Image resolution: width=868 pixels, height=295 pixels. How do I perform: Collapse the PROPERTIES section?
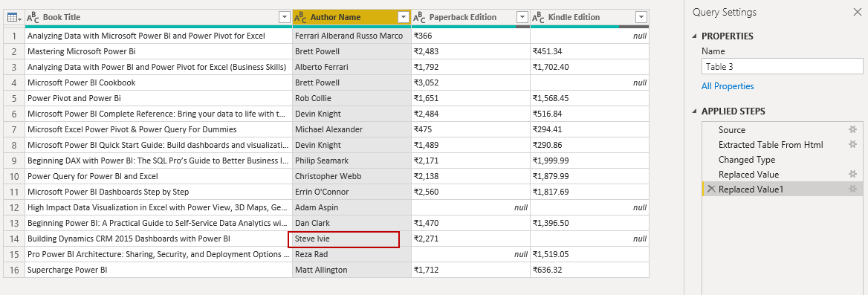pyautogui.click(x=695, y=36)
